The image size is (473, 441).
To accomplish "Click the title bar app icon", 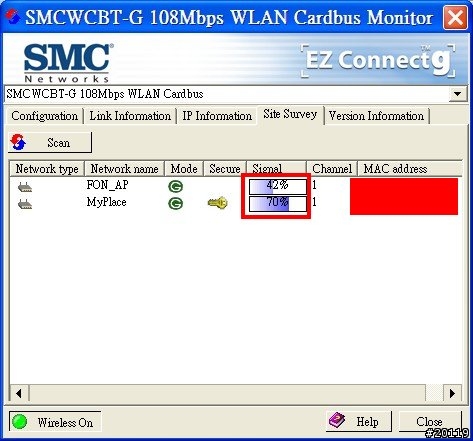I will pos(13,16).
